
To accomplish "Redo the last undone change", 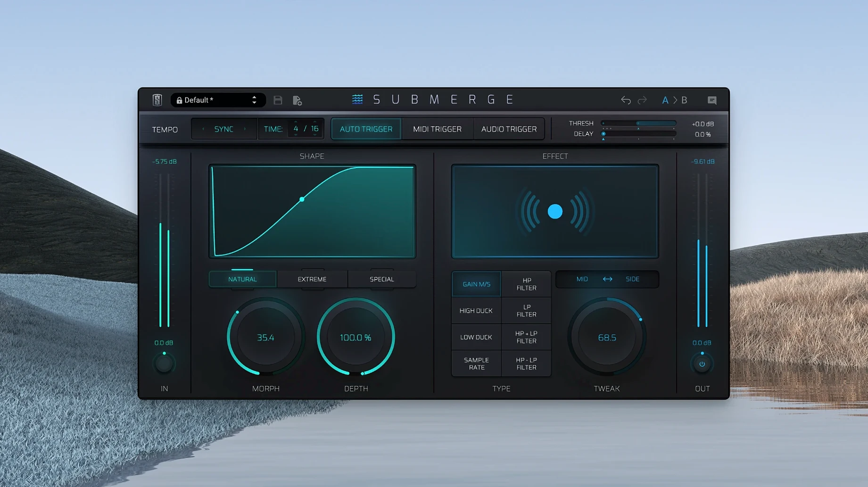I will (642, 100).
